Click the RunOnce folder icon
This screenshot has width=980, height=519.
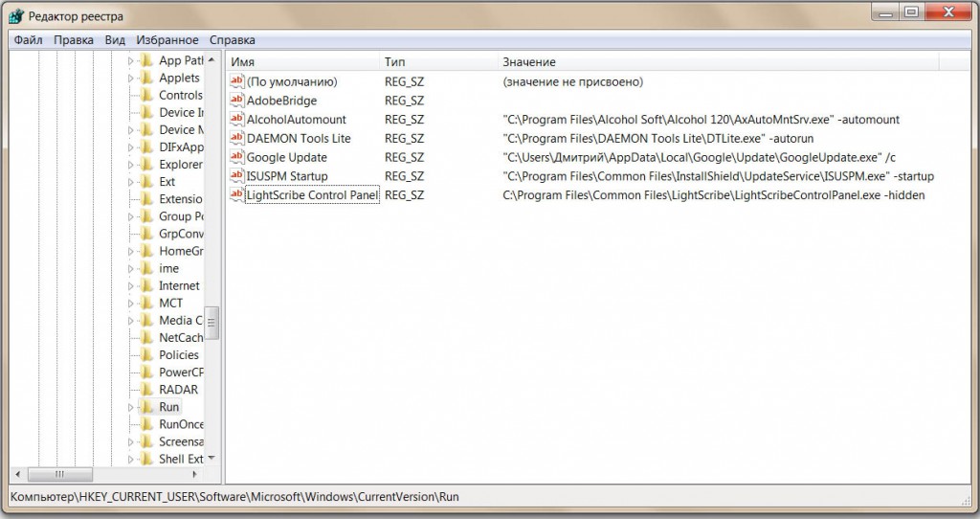[x=146, y=424]
